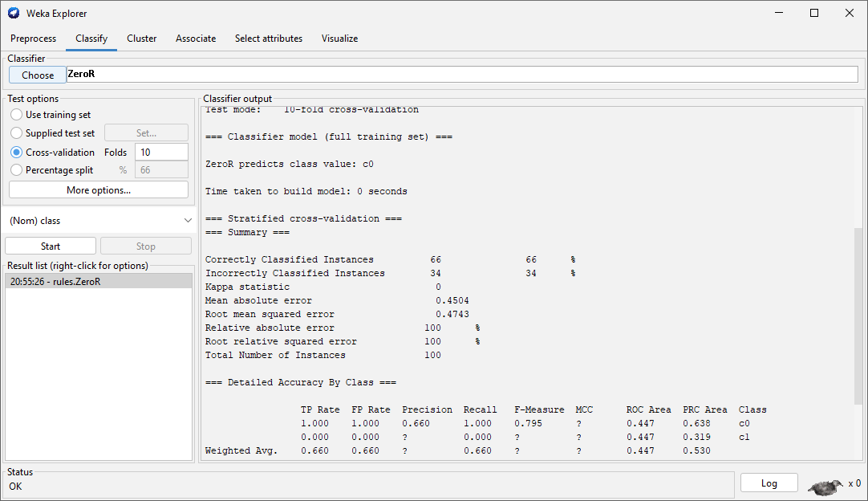Maximize the Weka Explorer window

pyautogui.click(x=814, y=13)
